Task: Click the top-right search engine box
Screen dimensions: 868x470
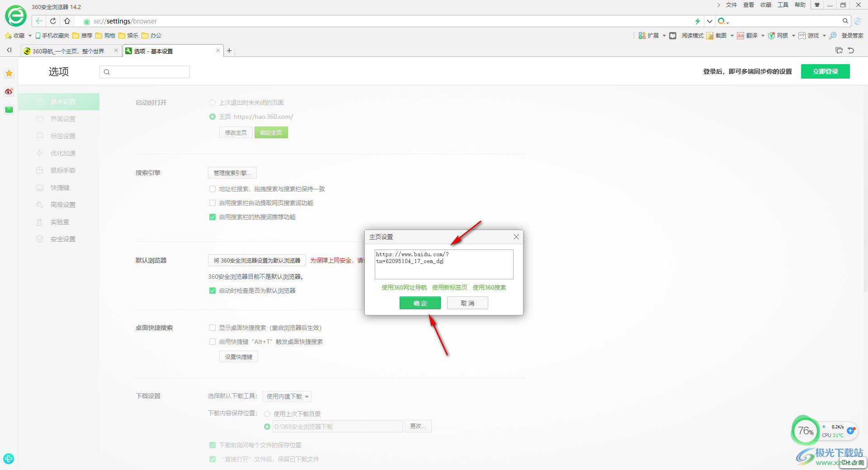Action: (x=783, y=21)
